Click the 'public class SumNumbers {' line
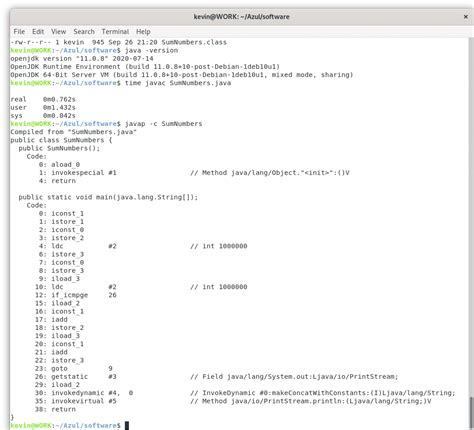 [x=61, y=140]
